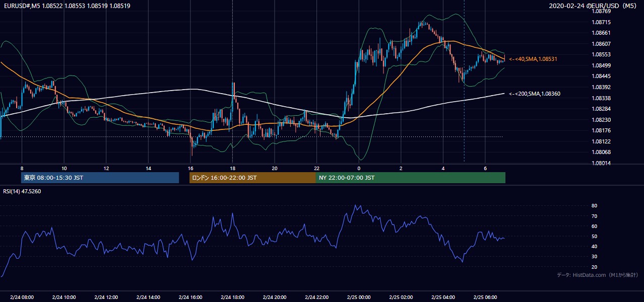644x302 pixels.
Task: Click price axis value 1.08607
Action: (602, 44)
